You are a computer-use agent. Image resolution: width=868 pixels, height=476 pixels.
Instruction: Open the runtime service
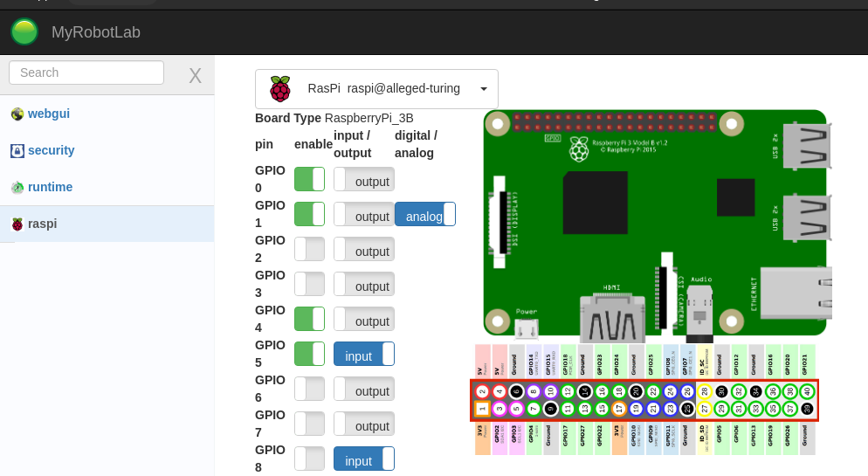(50, 187)
